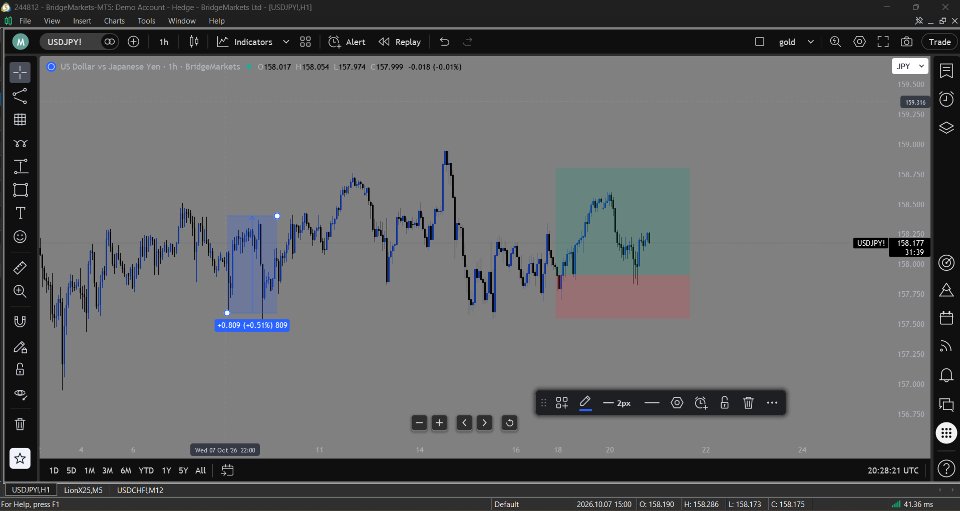Viewport: 960px width, 511px height.
Task: Undo the last chart action
Action: [x=444, y=42]
